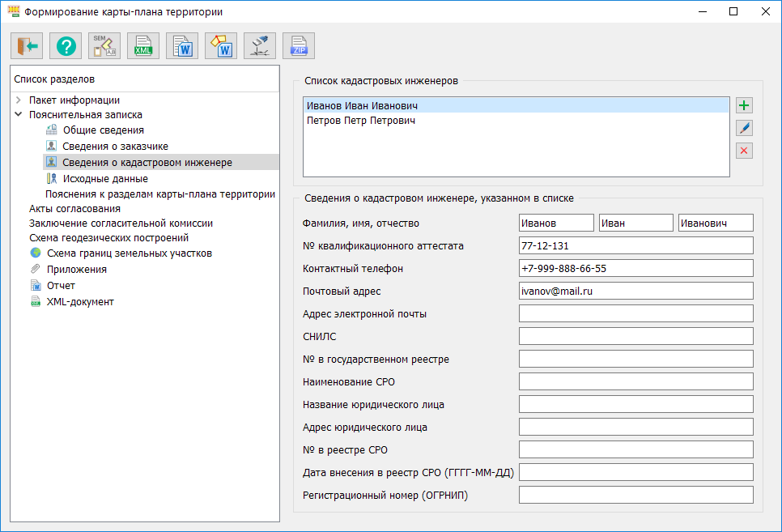
Task: Select Петров Петр Петрович in the list
Action: point(360,121)
